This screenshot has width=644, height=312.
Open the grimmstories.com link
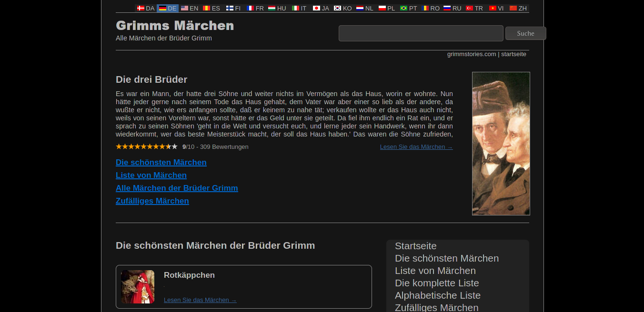pyautogui.click(x=472, y=54)
